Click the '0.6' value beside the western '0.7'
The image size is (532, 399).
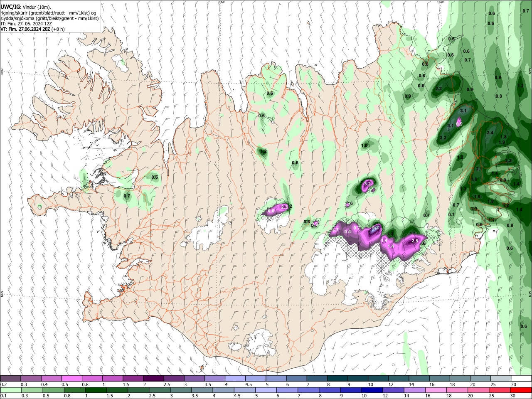pos(155,177)
